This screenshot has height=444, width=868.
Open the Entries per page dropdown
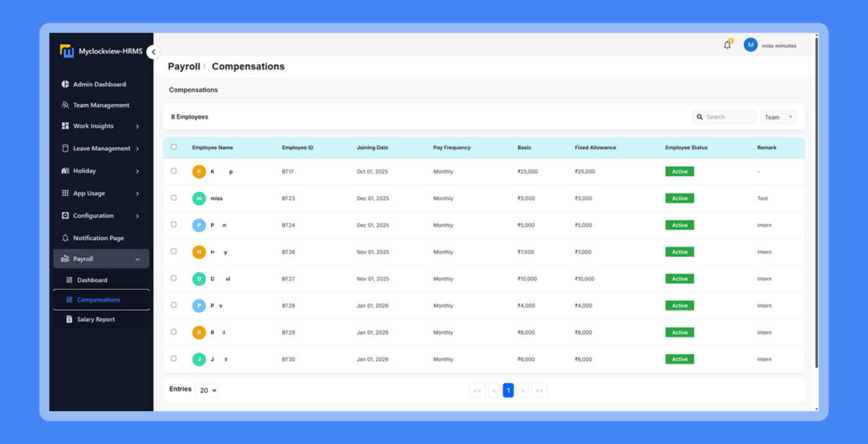tap(207, 391)
